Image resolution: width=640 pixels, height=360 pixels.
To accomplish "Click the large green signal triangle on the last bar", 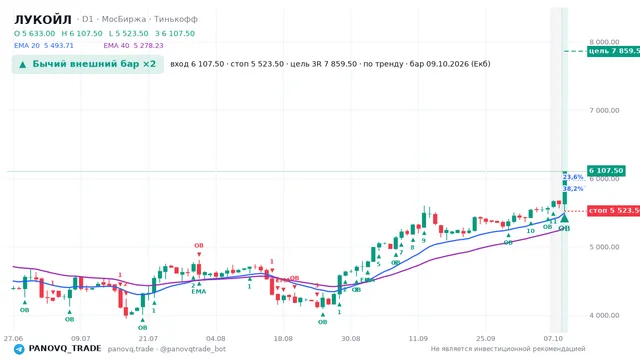I will pos(564,219).
